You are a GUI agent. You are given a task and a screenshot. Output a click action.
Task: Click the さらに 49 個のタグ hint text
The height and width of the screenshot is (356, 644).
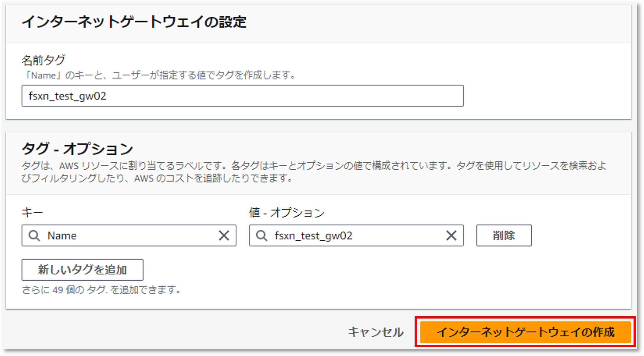pyautogui.click(x=101, y=290)
